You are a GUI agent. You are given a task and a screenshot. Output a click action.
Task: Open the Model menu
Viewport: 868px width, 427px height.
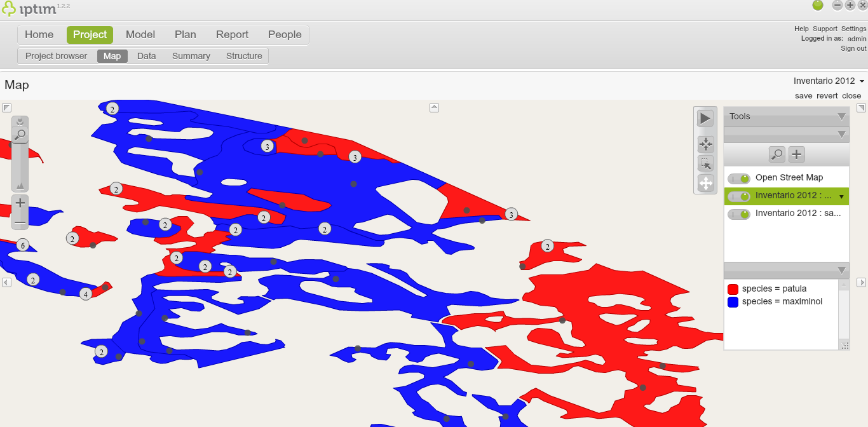tap(140, 35)
